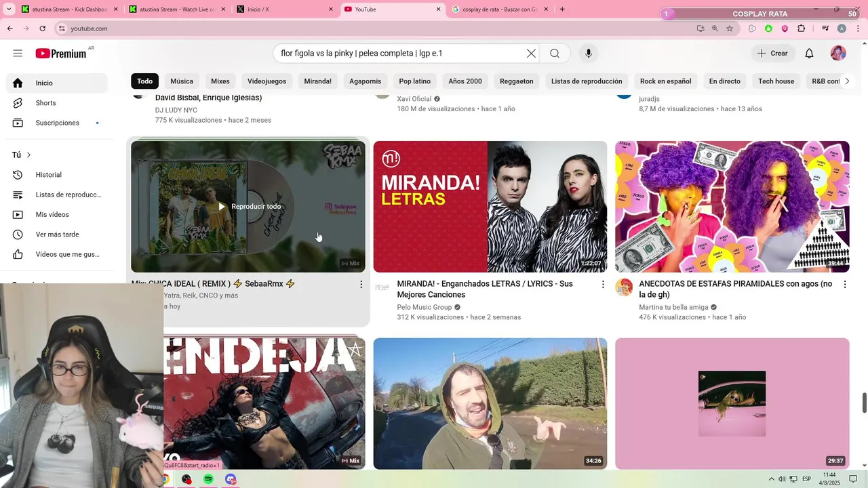Open more options for Chica Ideal mix
The image size is (868, 488).
tap(361, 285)
